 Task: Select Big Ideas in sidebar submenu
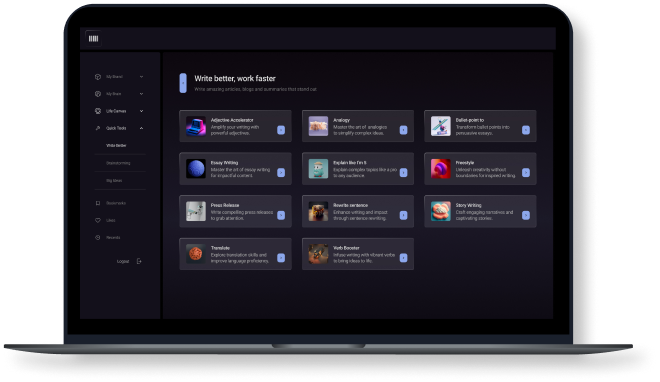114,180
